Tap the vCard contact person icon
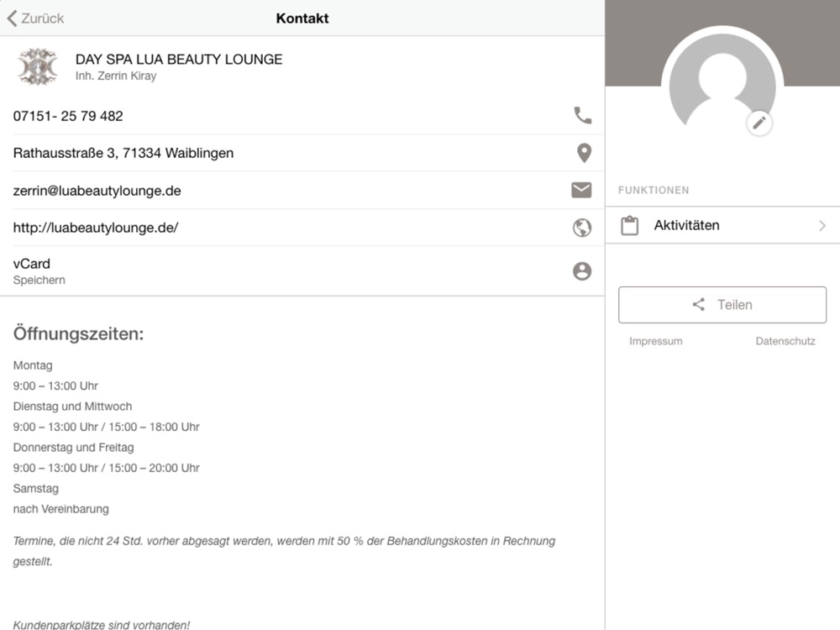The width and height of the screenshot is (840, 630). pos(582,271)
